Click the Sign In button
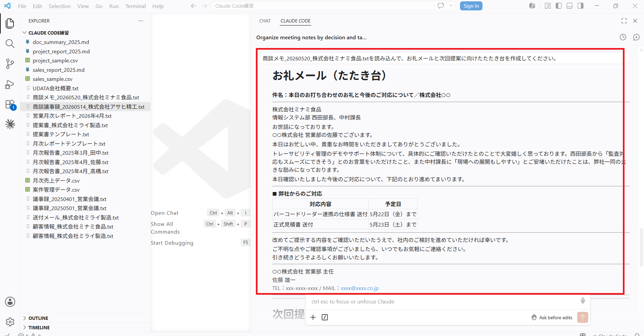The width and height of the screenshot is (644, 336). click(471, 6)
